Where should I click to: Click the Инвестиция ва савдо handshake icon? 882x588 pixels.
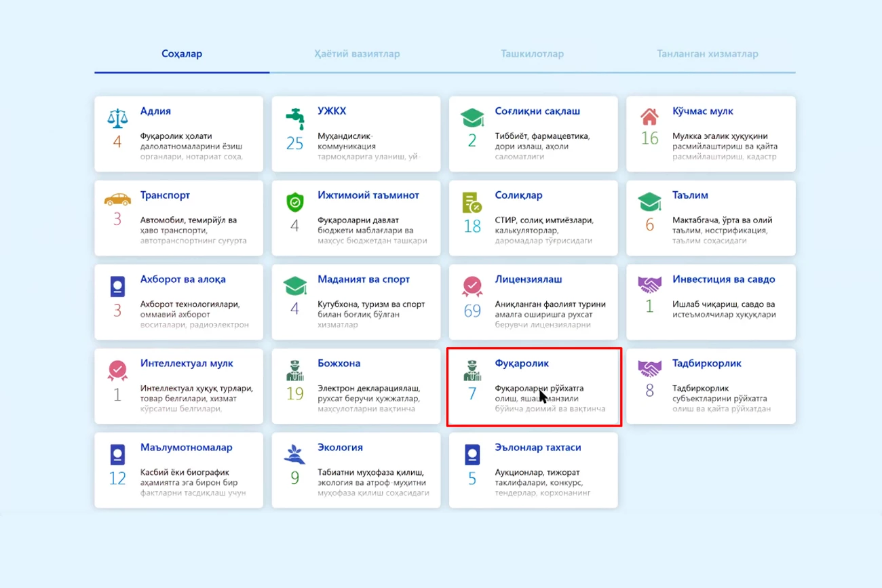tap(650, 284)
